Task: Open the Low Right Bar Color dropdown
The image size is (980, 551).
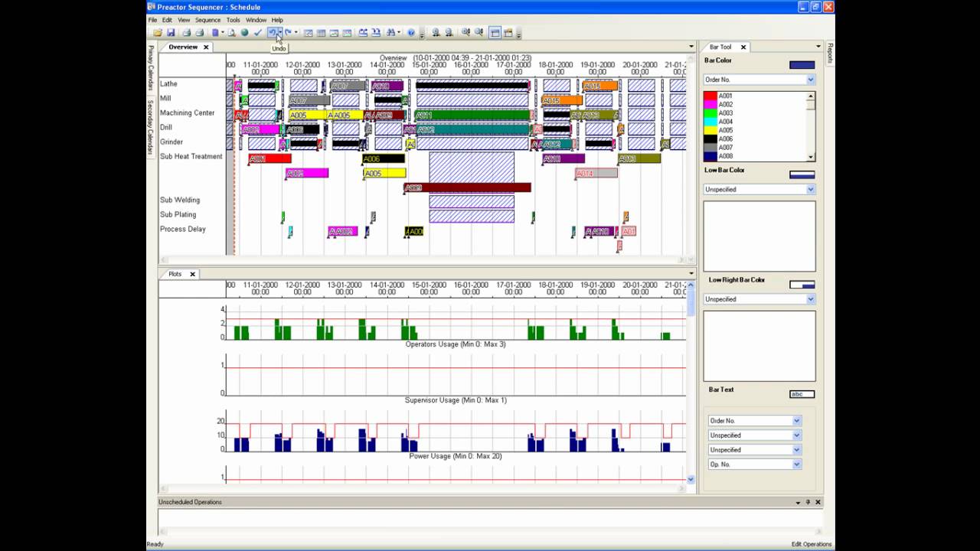Action: 811,299
